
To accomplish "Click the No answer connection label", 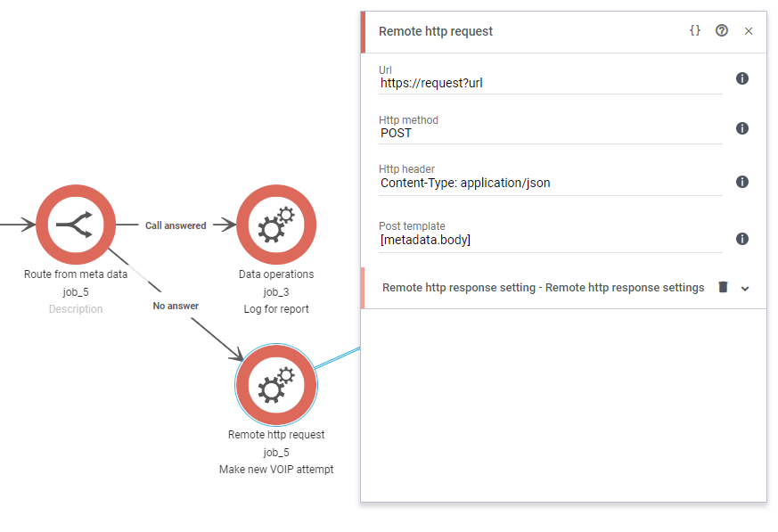I will 176,306.
